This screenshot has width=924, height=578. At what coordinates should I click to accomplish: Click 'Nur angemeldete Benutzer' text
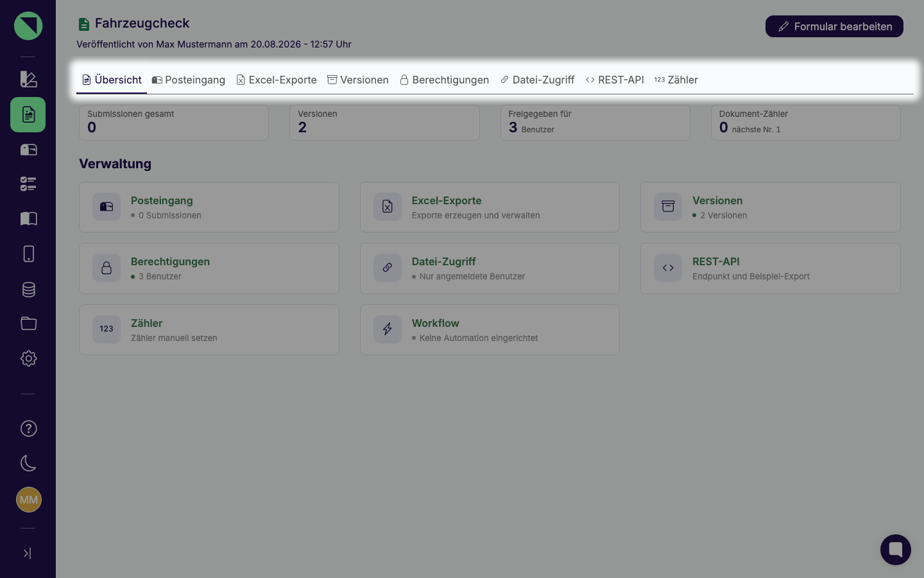tap(472, 277)
